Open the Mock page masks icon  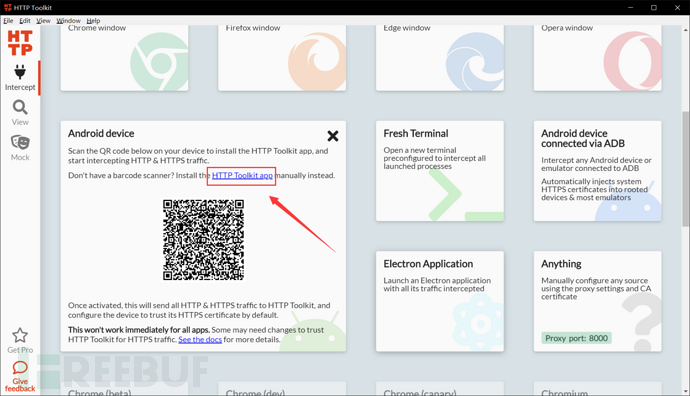coord(20,143)
